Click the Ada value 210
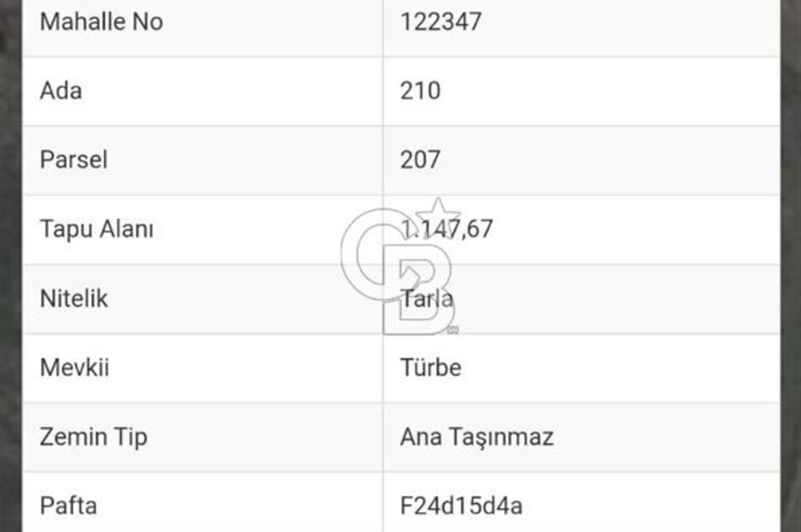This screenshot has height=532, width=801. coord(421,91)
